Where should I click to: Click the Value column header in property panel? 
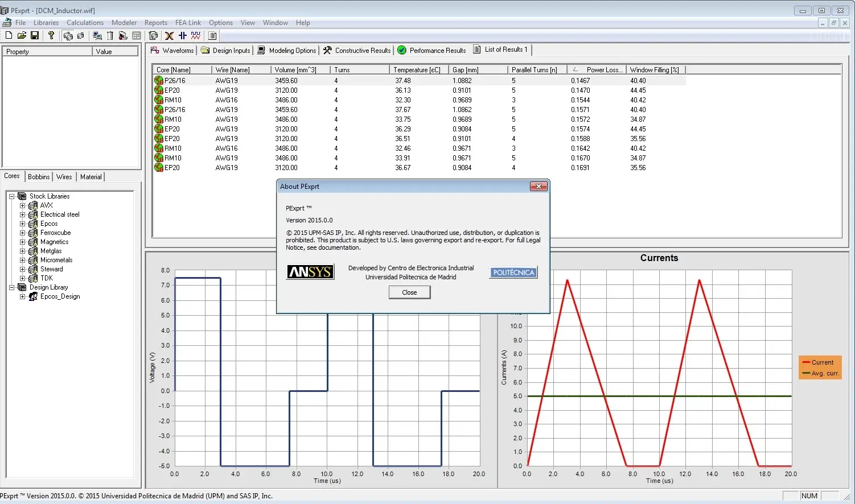click(115, 51)
